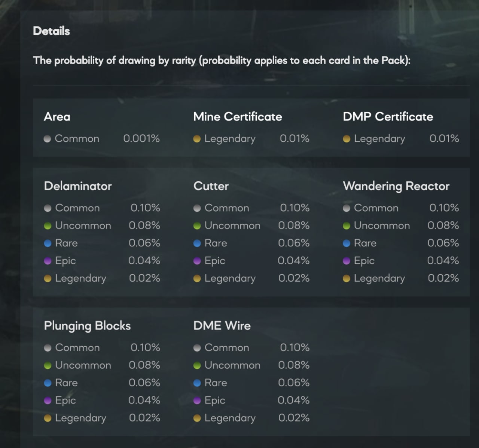This screenshot has height=448, width=479.
Task: Click the Mine Certificate heading
Action: pos(238,117)
